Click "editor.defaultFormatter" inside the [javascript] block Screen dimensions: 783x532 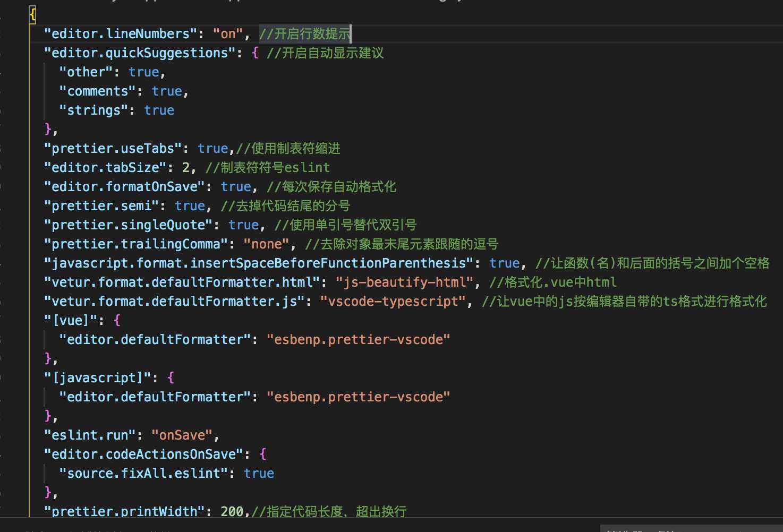(155, 397)
